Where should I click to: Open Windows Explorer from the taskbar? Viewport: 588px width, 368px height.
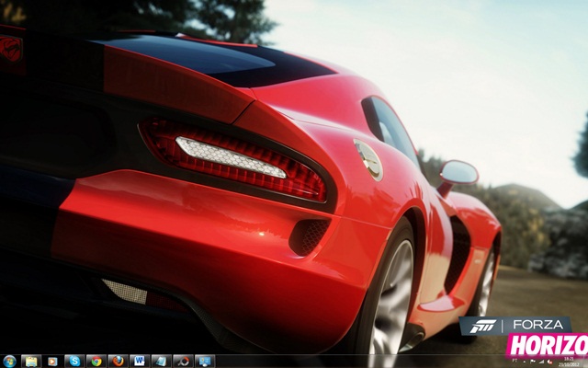coord(31,362)
